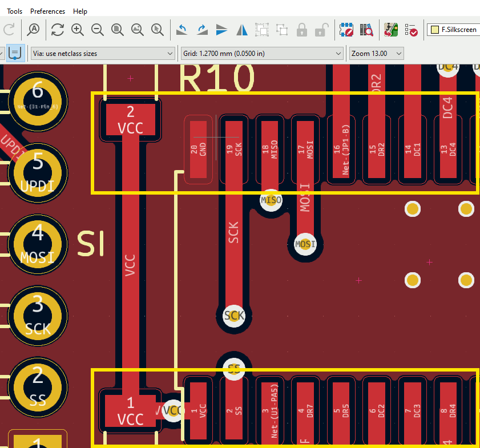Open the footprint library browser
The height and width of the screenshot is (448, 480).
(366, 29)
